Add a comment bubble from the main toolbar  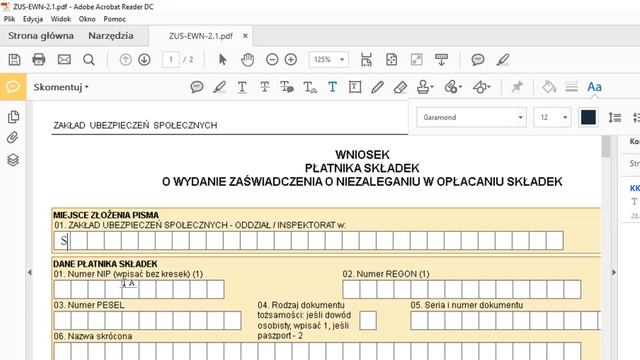pos(478,60)
